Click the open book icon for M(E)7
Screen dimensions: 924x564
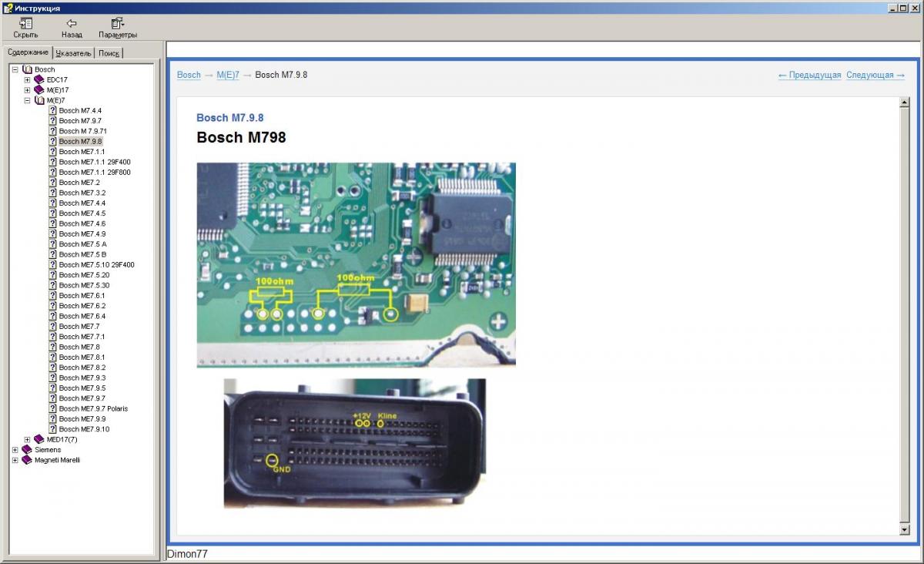(x=39, y=100)
